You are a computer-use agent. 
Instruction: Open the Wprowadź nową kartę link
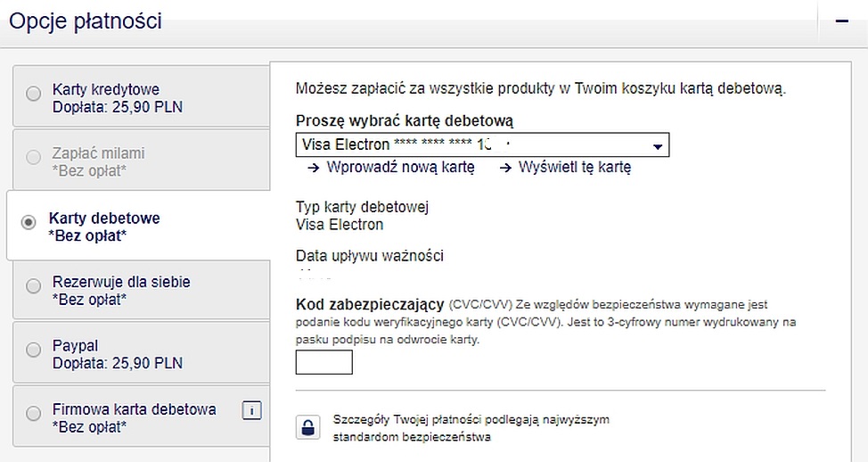click(x=400, y=168)
